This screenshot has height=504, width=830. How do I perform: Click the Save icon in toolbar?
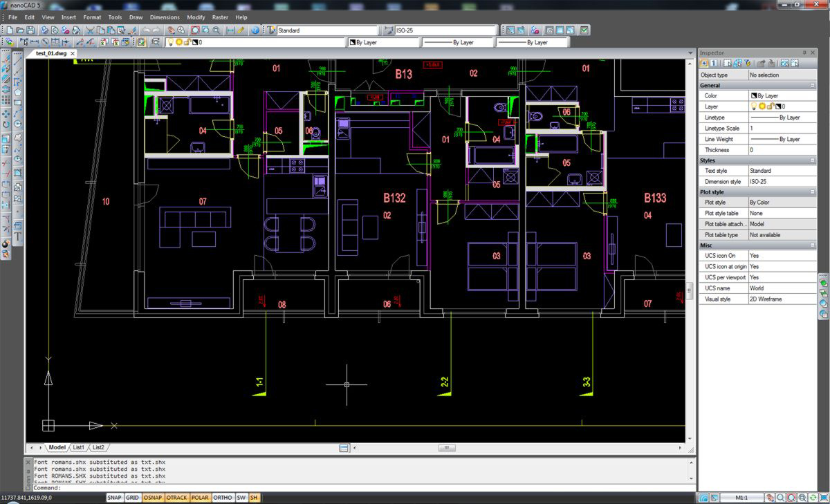pos(30,30)
